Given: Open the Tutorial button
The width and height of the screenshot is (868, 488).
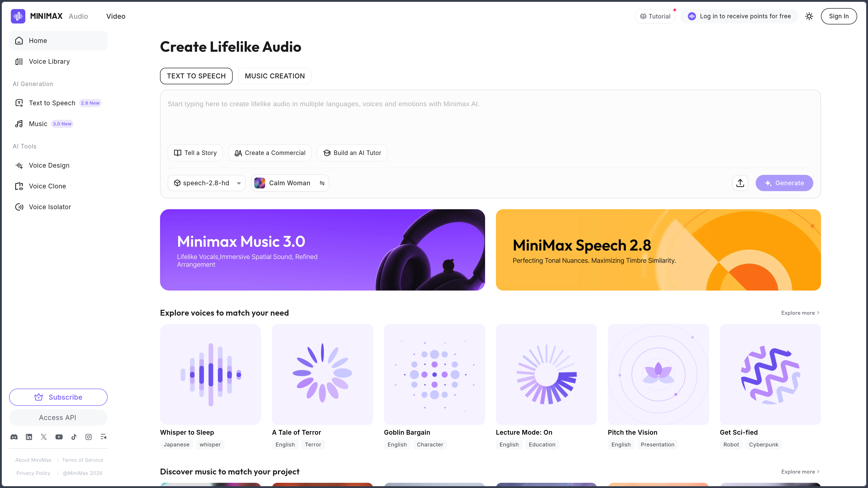Looking at the screenshot, I should 655,16.
